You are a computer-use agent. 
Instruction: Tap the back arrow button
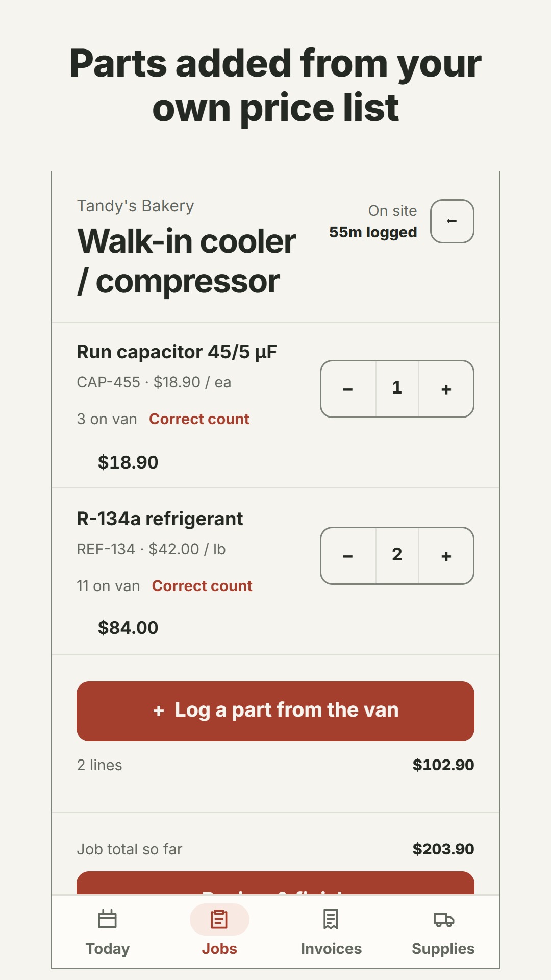click(452, 221)
